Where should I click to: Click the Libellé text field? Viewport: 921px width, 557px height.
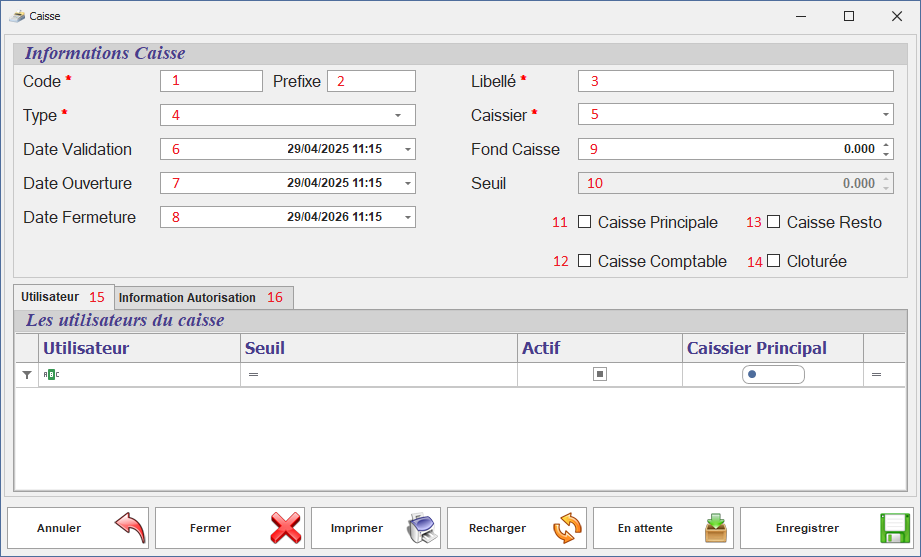pyautogui.click(x=735, y=81)
